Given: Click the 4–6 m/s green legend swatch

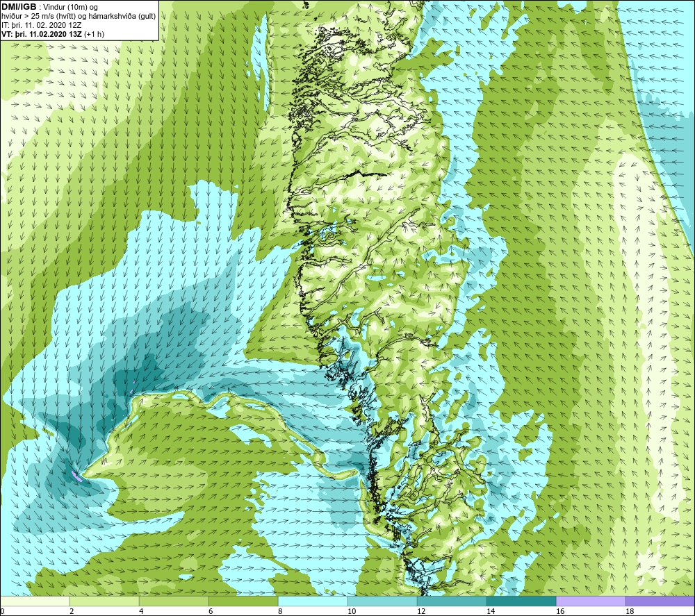Looking at the screenshot, I should [x=174, y=601].
